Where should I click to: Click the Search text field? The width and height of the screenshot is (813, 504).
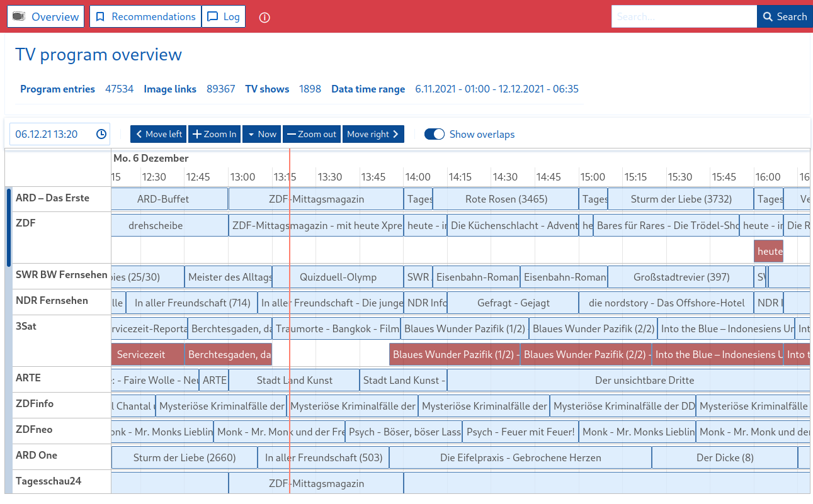684,16
